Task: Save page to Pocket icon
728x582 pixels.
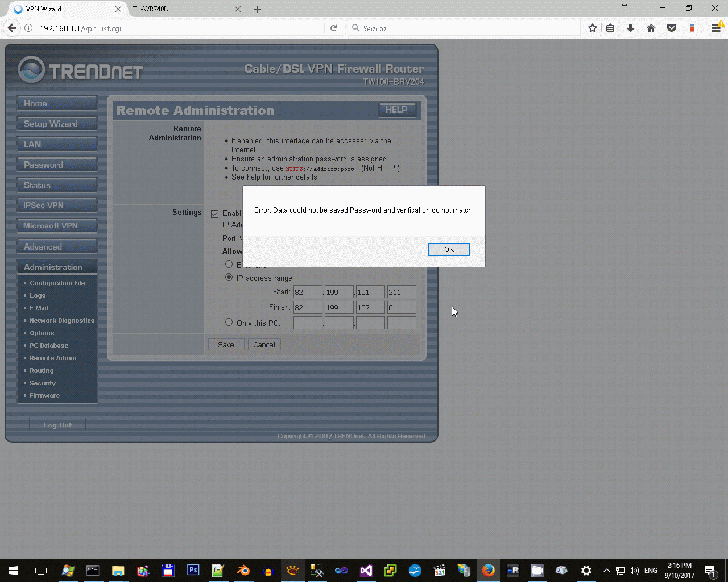Action: click(x=672, y=28)
